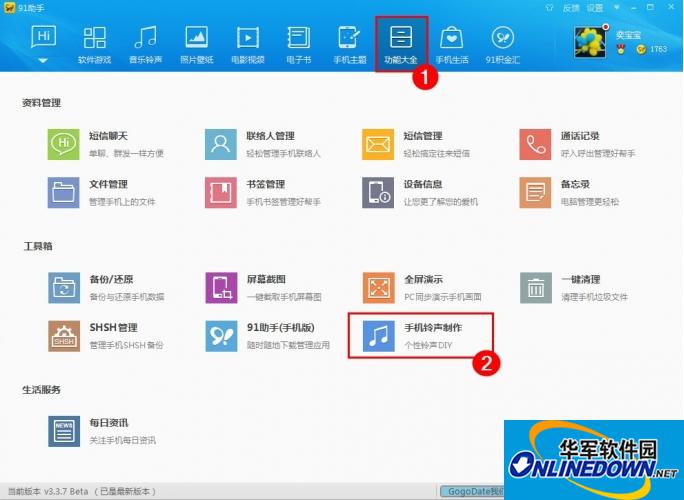Open 屏幕截图 screenshot tool

coord(220,288)
